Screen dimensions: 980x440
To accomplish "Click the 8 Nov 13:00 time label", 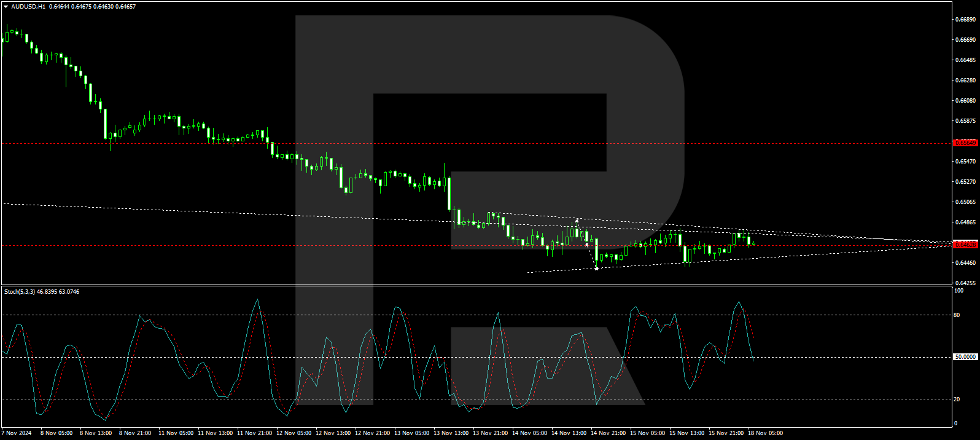I will (96, 433).
